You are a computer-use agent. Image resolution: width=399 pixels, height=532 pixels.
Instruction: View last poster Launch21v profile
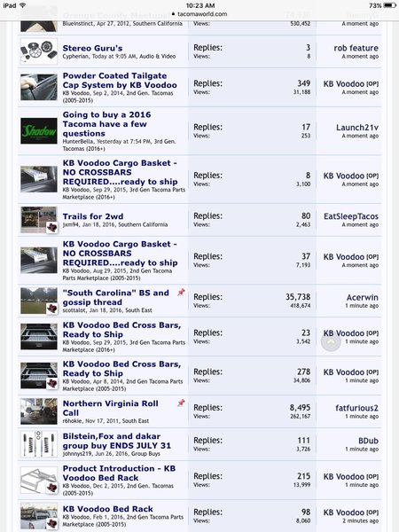(357, 128)
